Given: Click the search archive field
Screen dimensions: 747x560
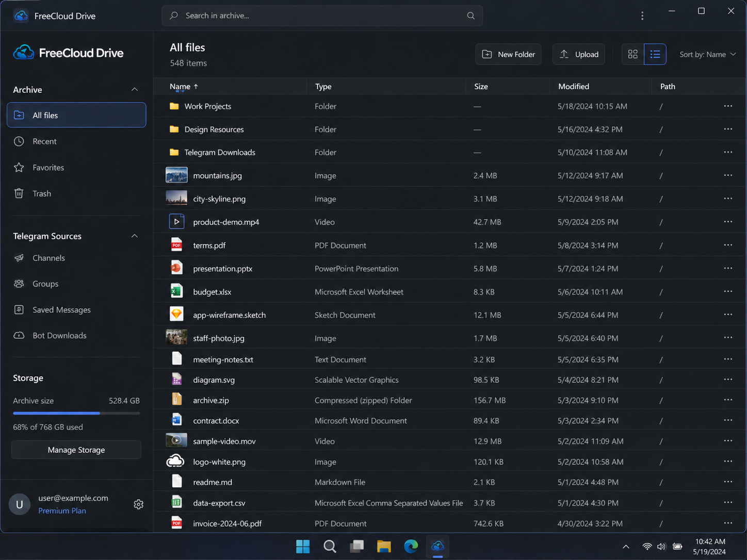Looking at the screenshot, I should [322, 15].
